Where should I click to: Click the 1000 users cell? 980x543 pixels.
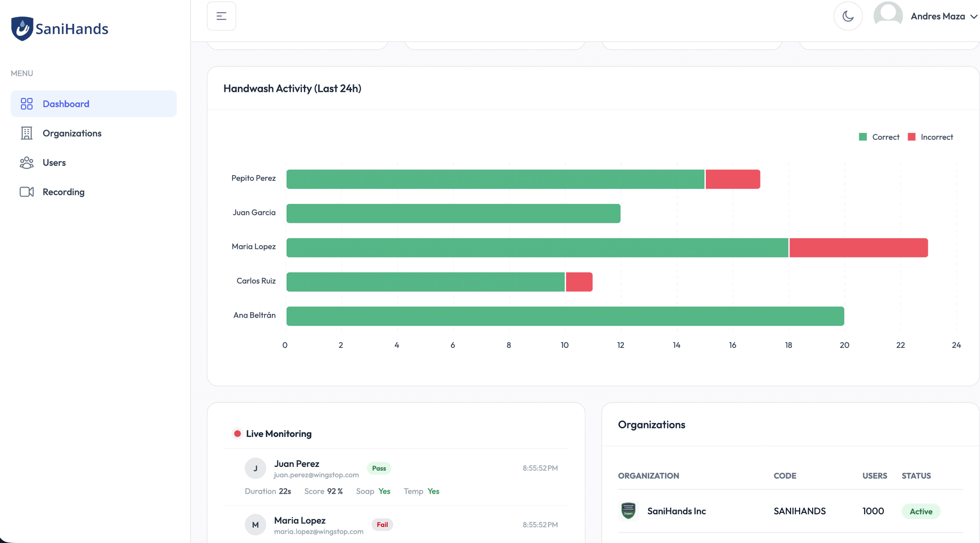click(873, 511)
